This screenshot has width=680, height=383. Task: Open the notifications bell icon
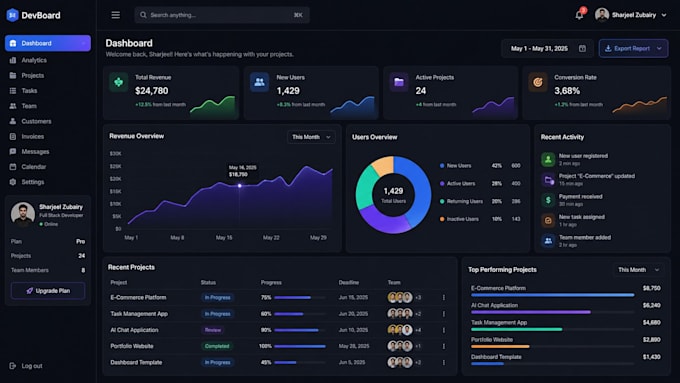pyautogui.click(x=579, y=15)
